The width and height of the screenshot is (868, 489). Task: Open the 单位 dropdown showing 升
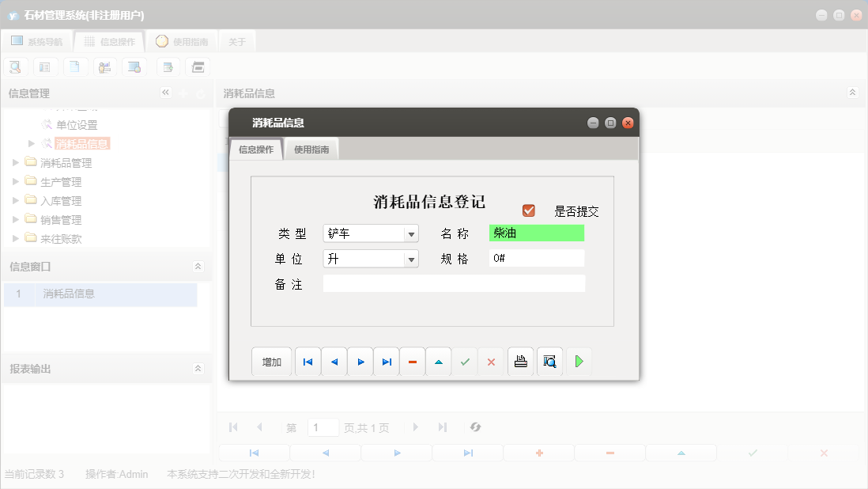411,258
